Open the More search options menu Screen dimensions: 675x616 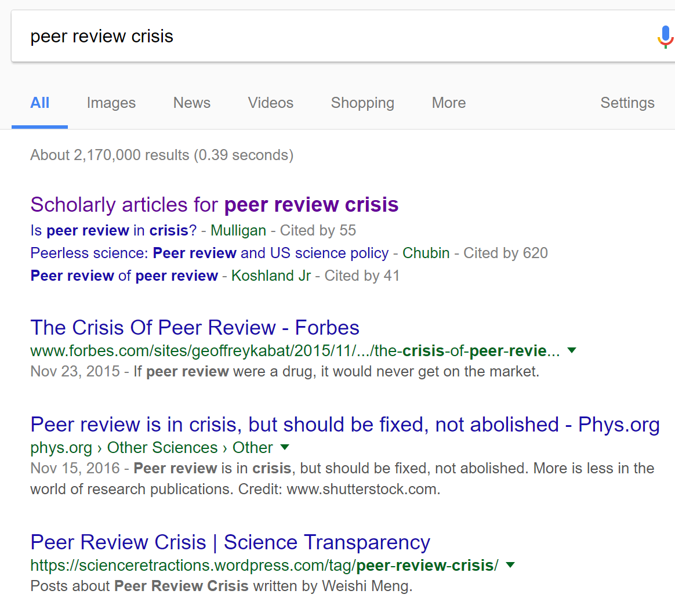coord(448,103)
